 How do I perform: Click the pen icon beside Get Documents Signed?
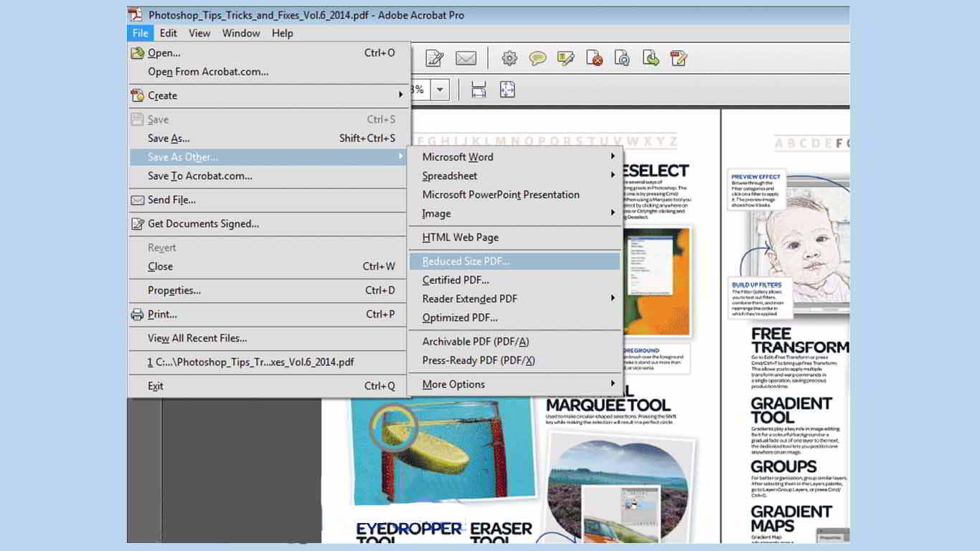click(137, 224)
